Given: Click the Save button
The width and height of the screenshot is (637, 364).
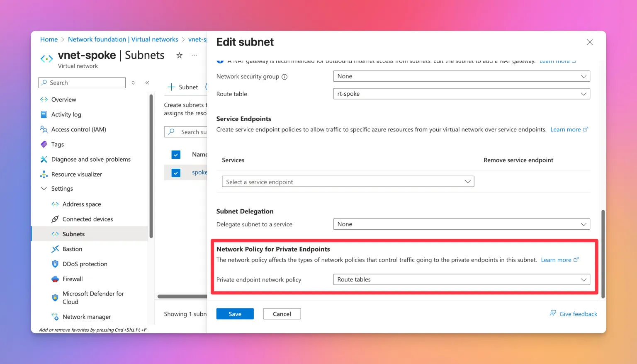Looking at the screenshot, I should 235,314.
